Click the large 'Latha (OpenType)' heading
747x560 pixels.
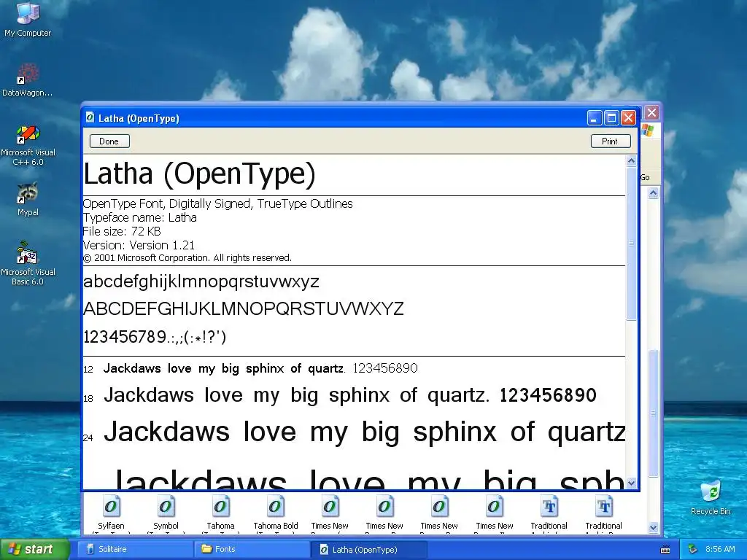point(199,174)
